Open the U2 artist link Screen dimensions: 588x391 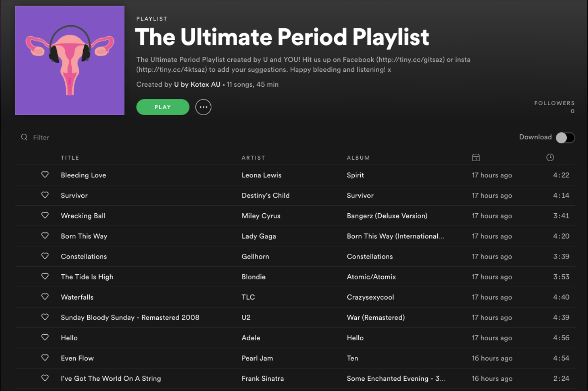[246, 317]
